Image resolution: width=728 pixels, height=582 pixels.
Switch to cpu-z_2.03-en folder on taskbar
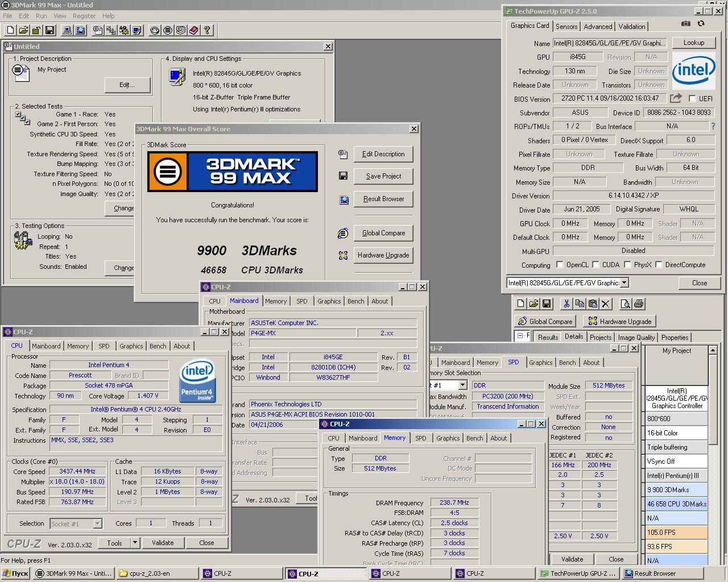(158, 573)
